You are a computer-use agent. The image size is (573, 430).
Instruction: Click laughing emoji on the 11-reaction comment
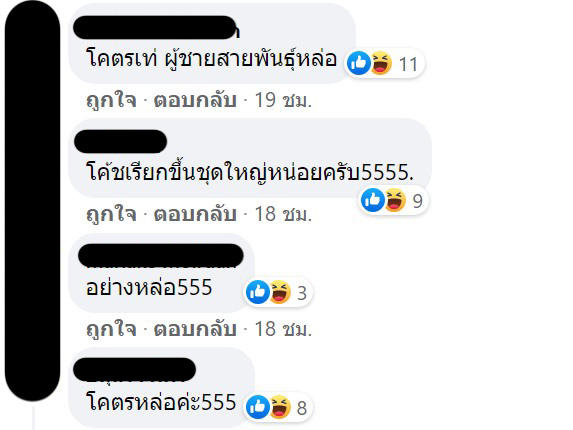coord(380,63)
